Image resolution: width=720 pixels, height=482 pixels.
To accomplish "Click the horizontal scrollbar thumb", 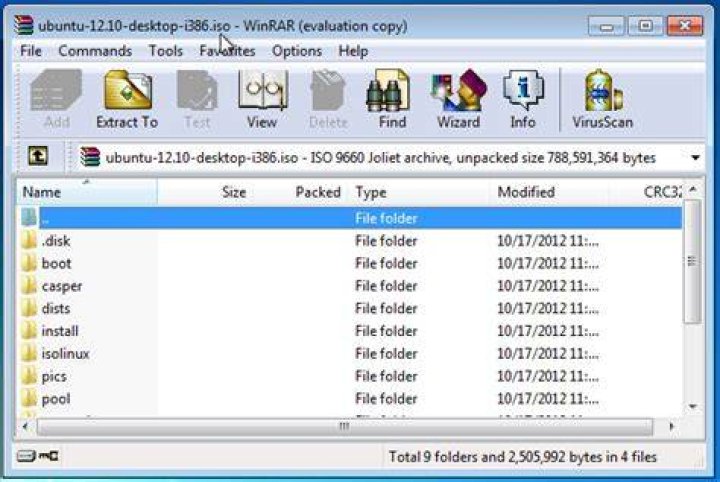I will pyautogui.click(x=344, y=427).
